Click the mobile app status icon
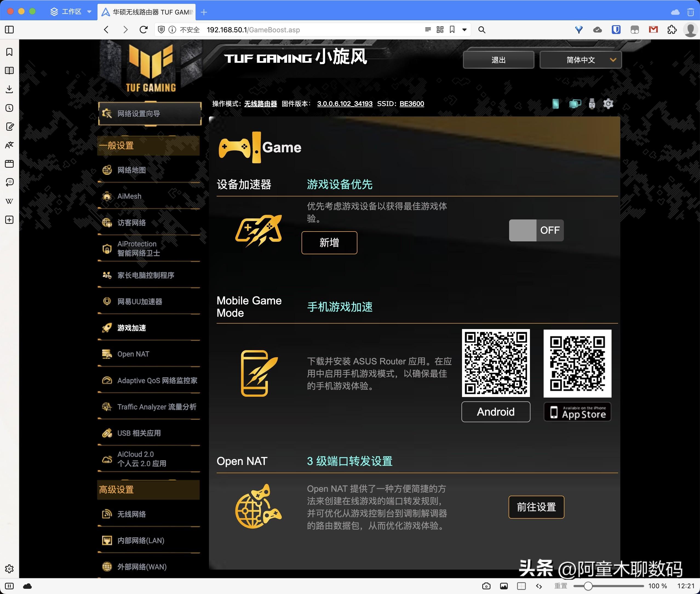The image size is (700, 594). click(556, 104)
